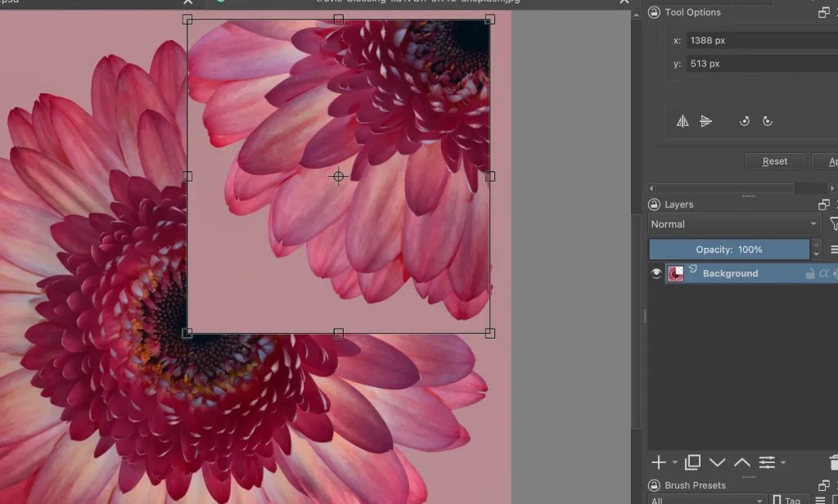Select the Flip Horizontally icon in Tool Options
Viewport: 838px width, 504px height.
tap(683, 121)
